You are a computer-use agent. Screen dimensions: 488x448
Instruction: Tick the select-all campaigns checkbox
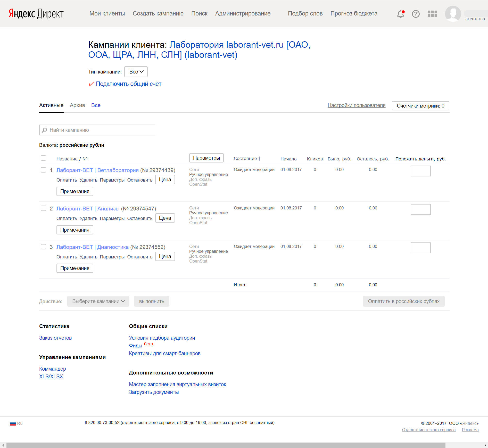click(x=43, y=158)
